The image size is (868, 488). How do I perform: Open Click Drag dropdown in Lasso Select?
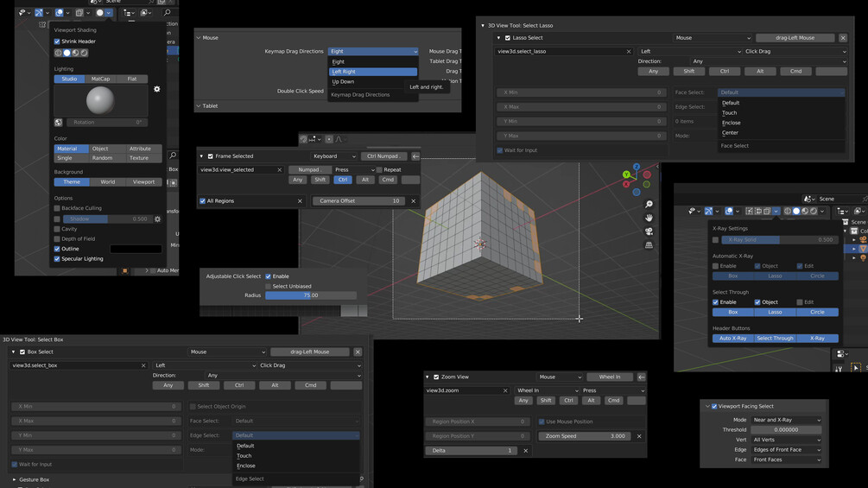[x=795, y=52]
